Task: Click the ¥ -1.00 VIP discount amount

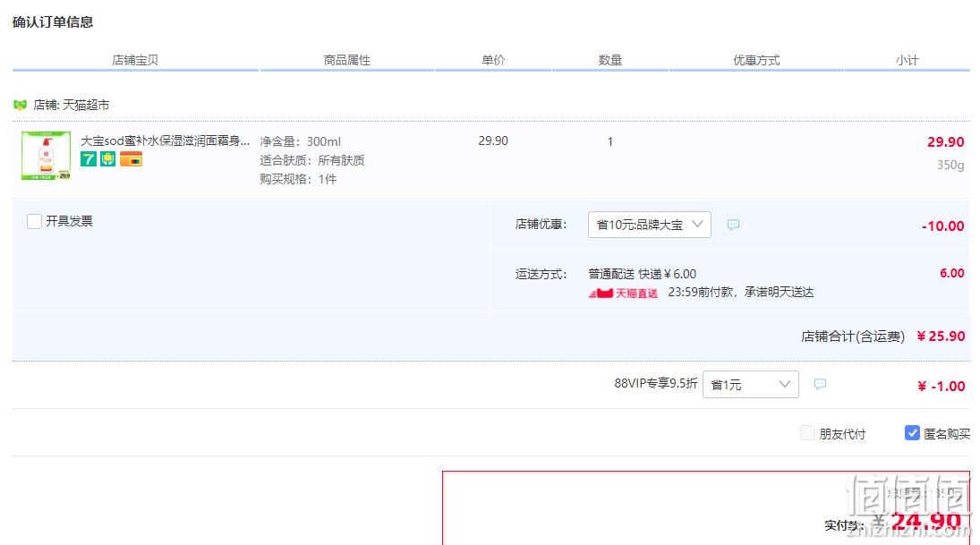Action: [x=941, y=387]
